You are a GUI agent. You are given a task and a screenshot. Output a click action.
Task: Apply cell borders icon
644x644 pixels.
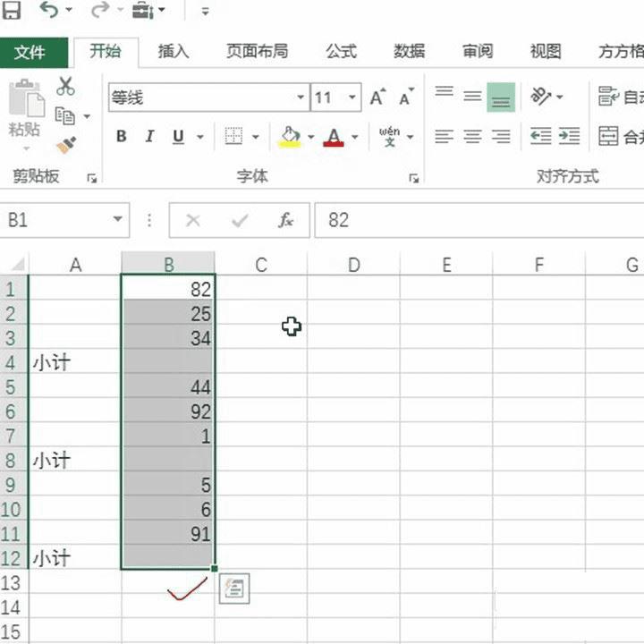pos(233,136)
